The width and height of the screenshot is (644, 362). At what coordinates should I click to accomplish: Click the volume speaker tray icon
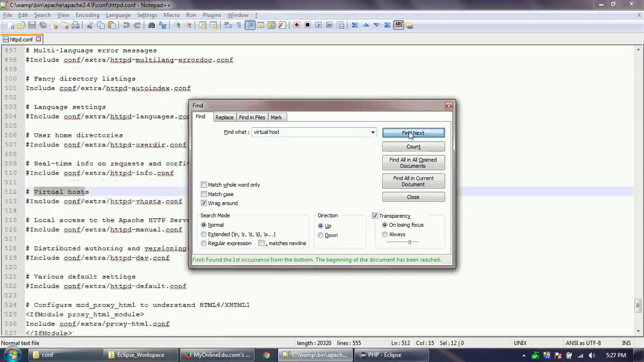pos(593,355)
